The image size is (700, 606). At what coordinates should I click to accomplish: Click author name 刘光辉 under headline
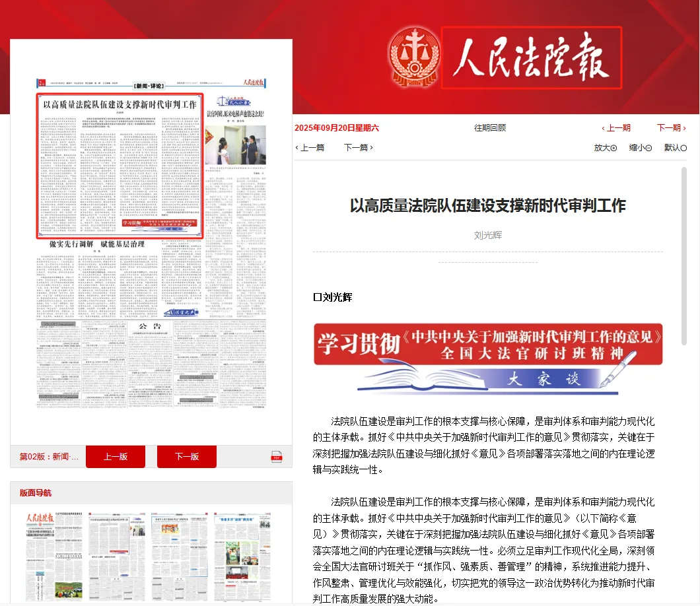pyautogui.click(x=487, y=235)
